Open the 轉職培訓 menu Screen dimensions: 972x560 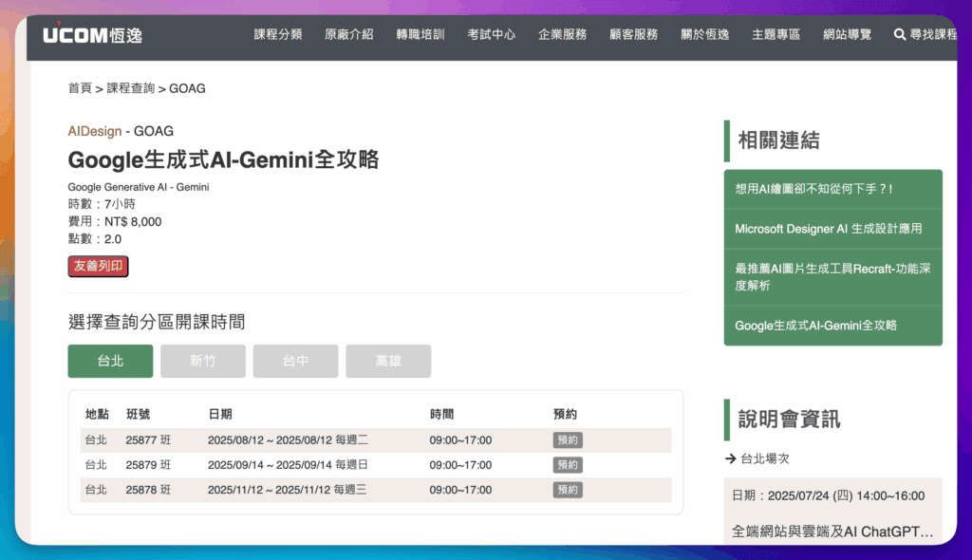click(421, 35)
